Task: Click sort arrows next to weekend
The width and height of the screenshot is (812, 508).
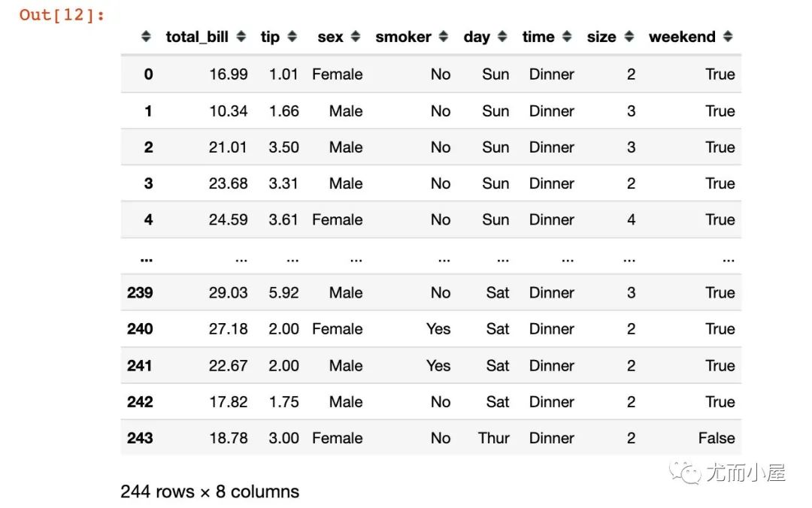Action: [728, 36]
